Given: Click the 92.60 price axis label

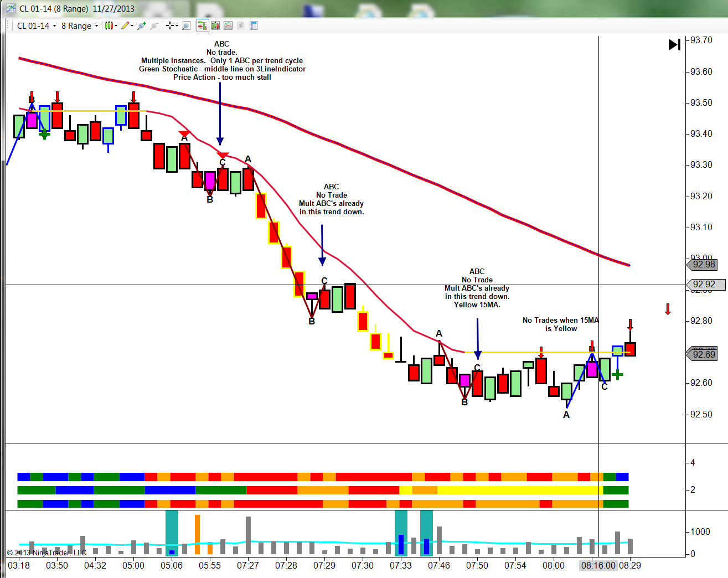Looking at the screenshot, I should coord(701,383).
